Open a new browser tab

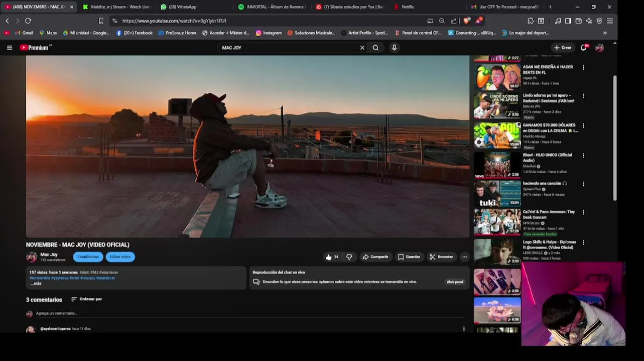(550, 7)
